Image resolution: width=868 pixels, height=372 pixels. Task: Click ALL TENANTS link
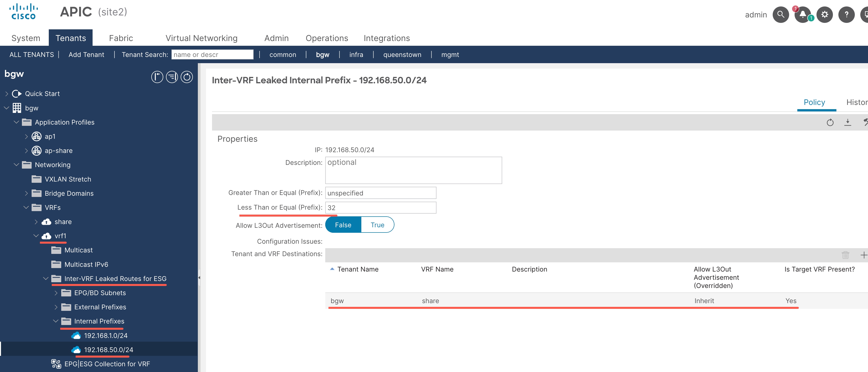point(31,54)
